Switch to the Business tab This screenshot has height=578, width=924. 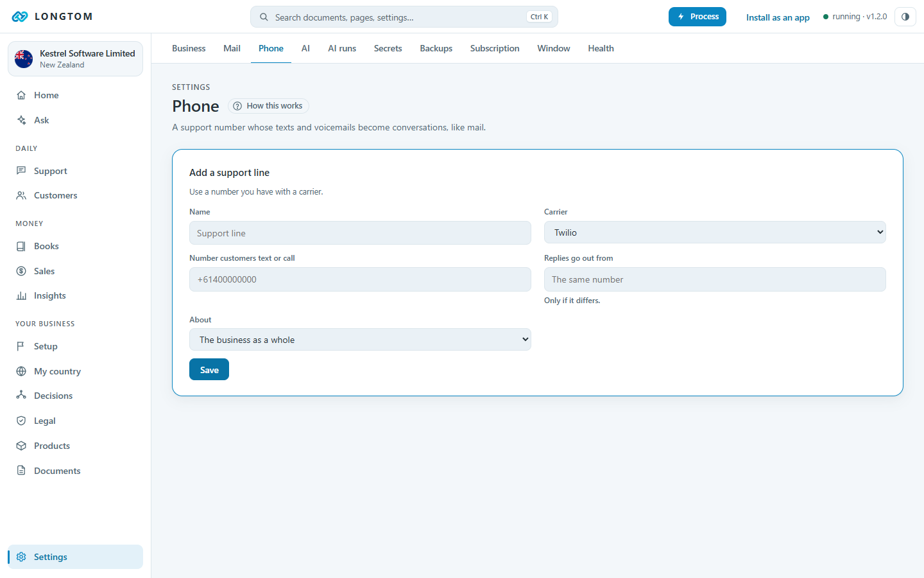tap(189, 48)
